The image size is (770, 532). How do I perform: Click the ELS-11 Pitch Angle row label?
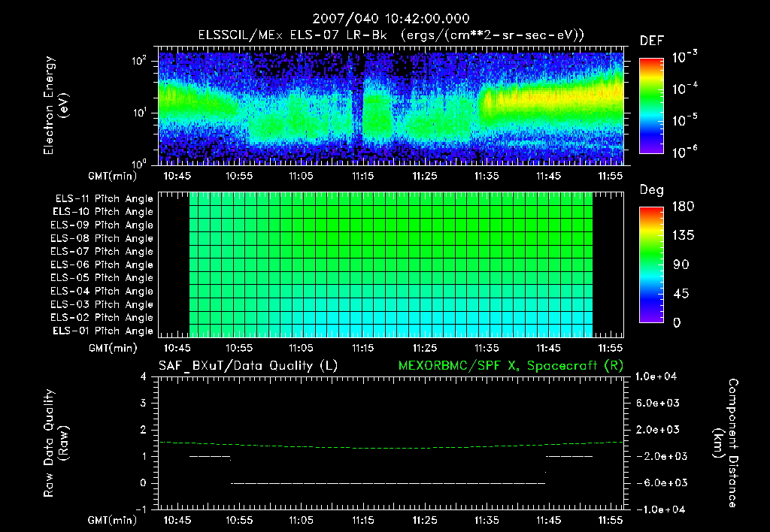pyautogui.click(x=104, y=199)
